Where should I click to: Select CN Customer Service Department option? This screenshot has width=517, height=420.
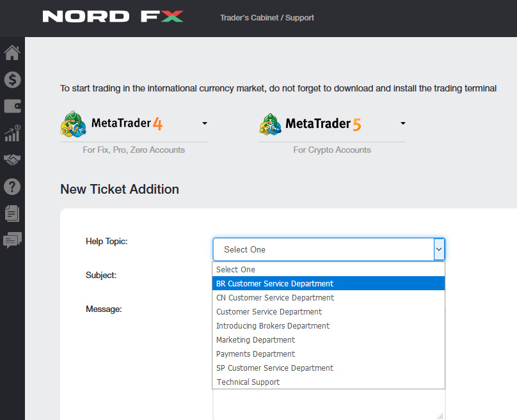pos(328,297)
